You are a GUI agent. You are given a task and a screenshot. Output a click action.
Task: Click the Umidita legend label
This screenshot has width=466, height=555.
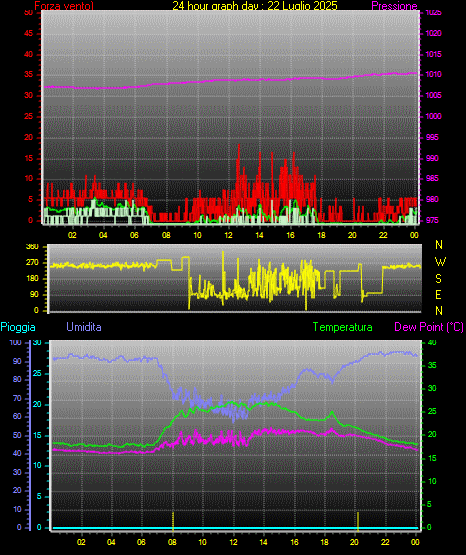pyautogui.click(x=84, y=327)
